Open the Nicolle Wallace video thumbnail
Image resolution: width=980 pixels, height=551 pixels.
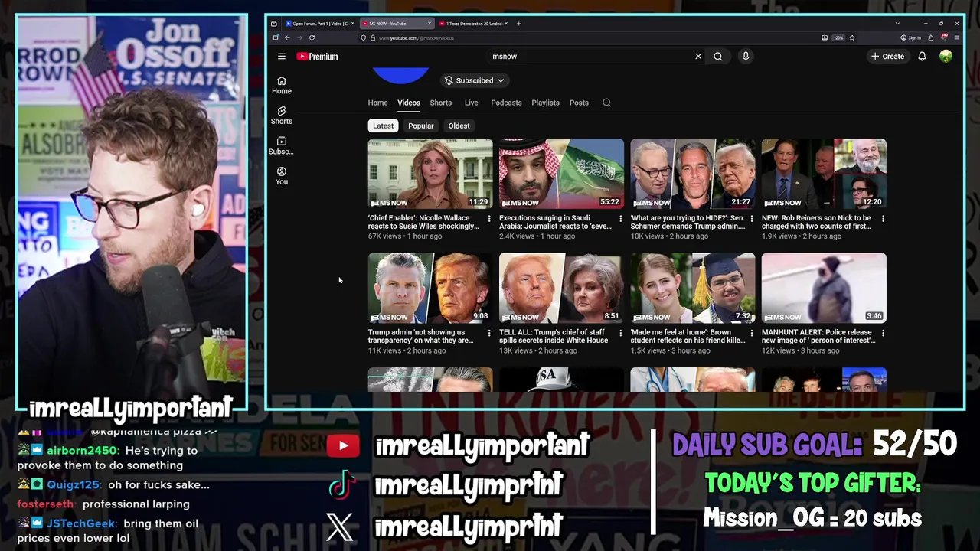430,174
